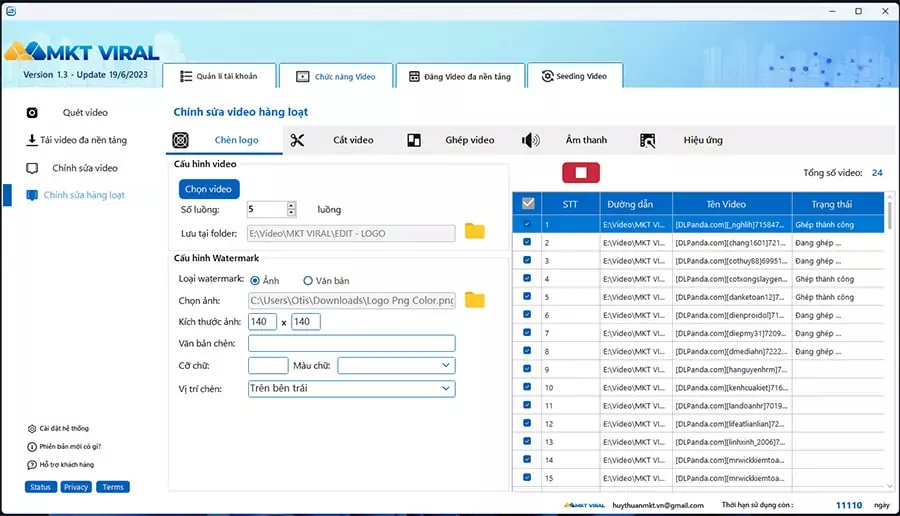Open Phiên bản mới có gì link

[70, 447]
